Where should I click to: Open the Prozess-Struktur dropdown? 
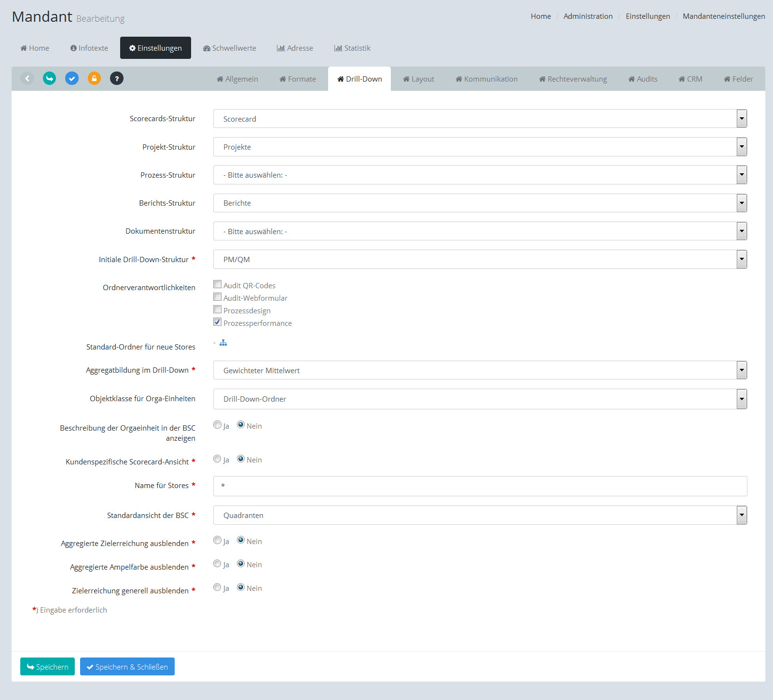pyautogui.click(x=742, y=175)
